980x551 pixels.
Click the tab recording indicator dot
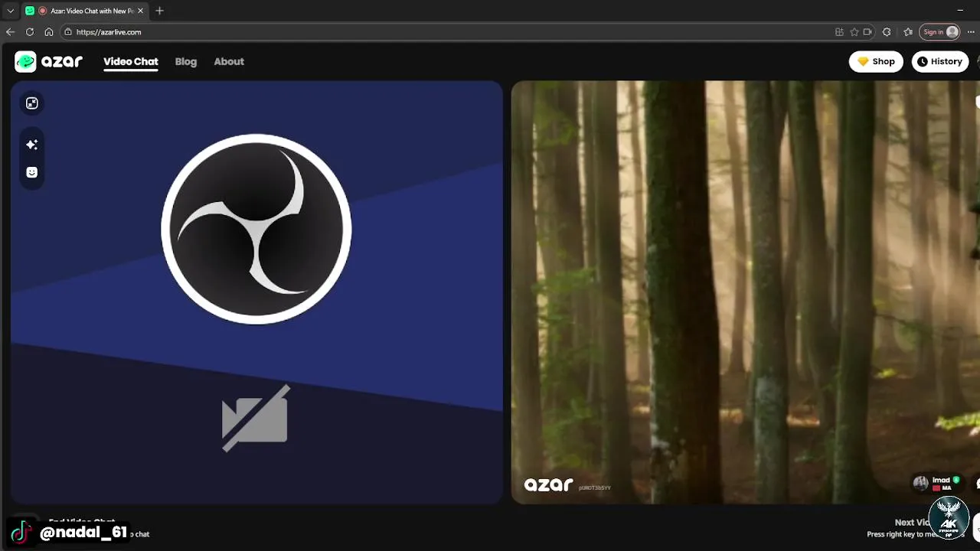point(43,11)
